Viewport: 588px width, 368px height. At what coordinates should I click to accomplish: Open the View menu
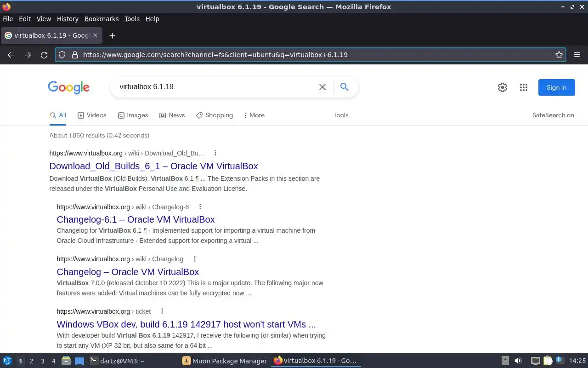coord(44,19)
